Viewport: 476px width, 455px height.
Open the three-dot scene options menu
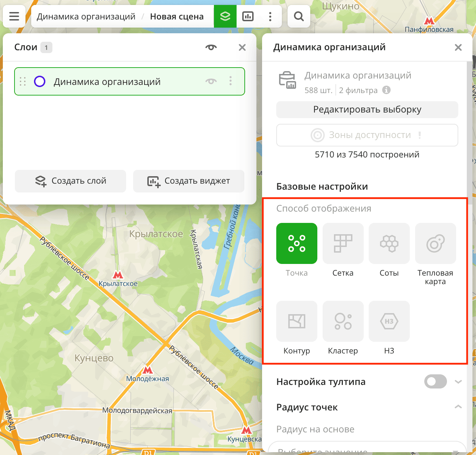click(270, 16)
